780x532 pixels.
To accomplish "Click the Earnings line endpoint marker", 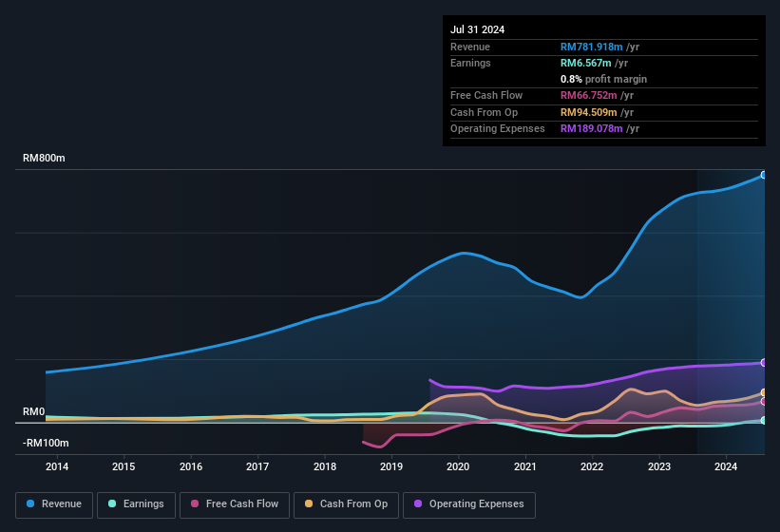I will click(763, 420).
